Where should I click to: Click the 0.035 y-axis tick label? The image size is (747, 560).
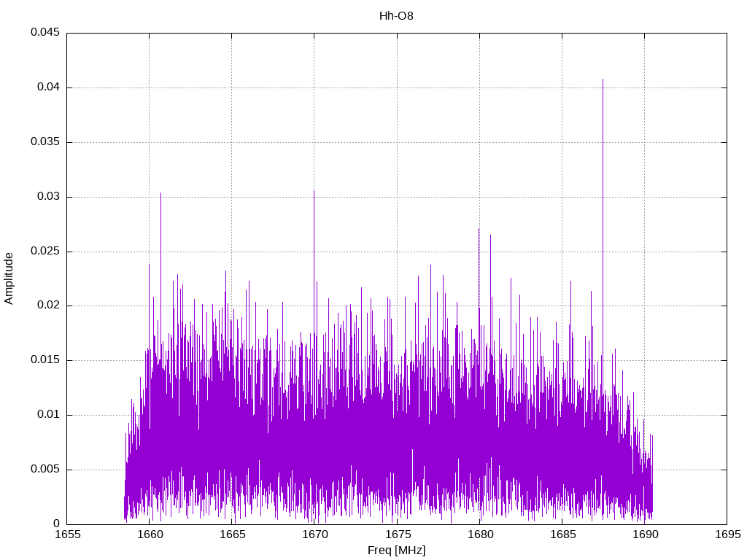click(x=45, y=142)
